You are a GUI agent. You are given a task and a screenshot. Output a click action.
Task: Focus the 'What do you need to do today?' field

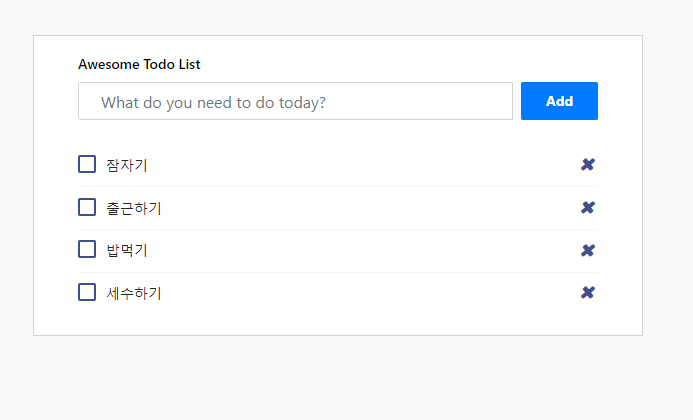[x=295, y=101]
